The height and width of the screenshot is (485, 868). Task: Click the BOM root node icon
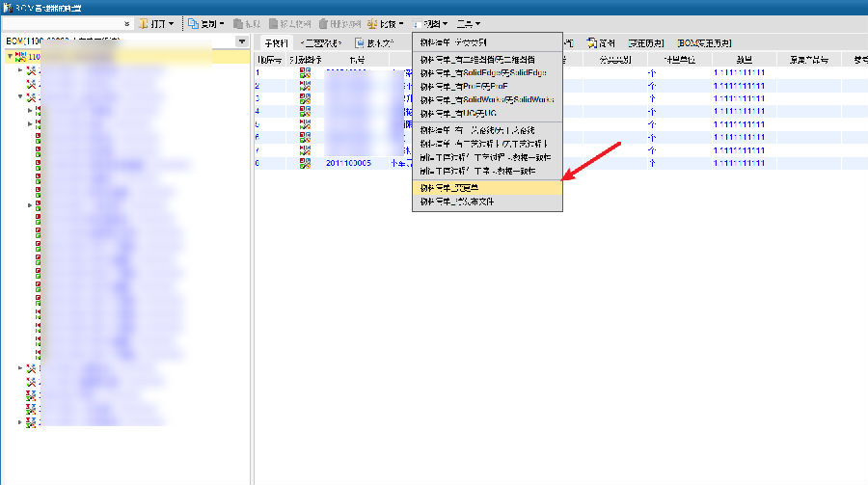tap(20, 57)
